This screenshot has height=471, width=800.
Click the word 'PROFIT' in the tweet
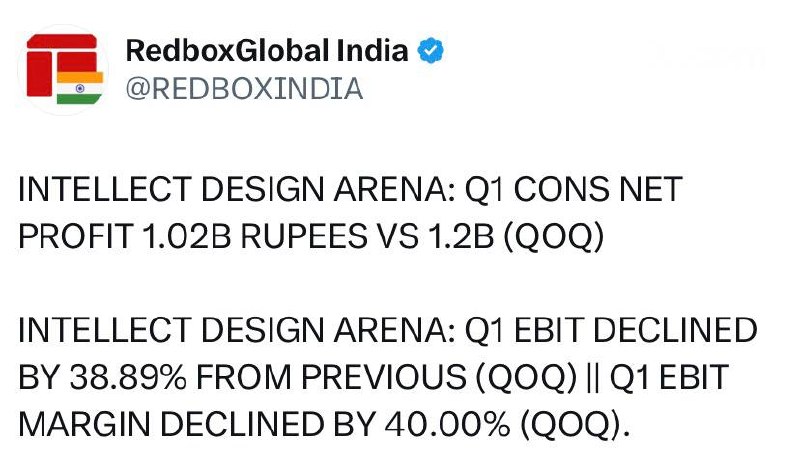tap(76, 237)
